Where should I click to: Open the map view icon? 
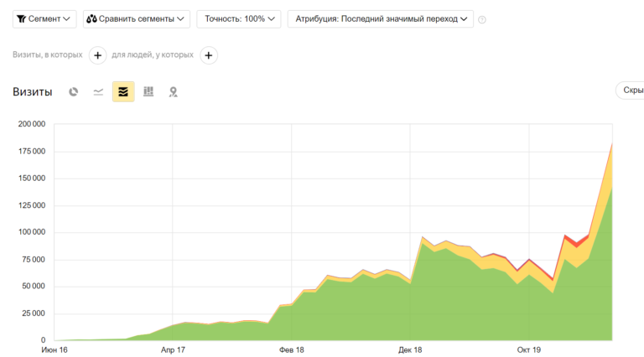pyautogui.click(x=173, y=91)
